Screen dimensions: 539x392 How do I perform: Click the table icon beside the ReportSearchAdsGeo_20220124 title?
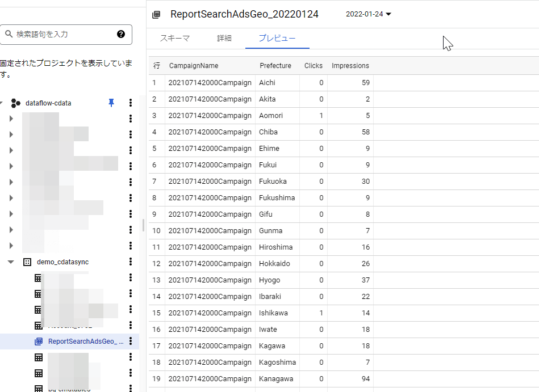(156, 15)
